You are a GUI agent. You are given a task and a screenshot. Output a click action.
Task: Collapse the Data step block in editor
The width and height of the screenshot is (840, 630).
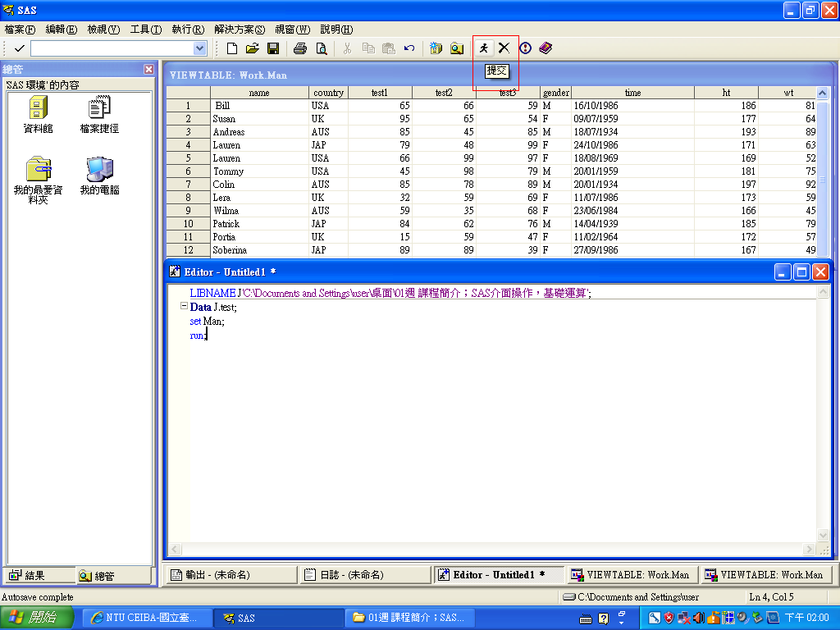click(x=184, y=306)
